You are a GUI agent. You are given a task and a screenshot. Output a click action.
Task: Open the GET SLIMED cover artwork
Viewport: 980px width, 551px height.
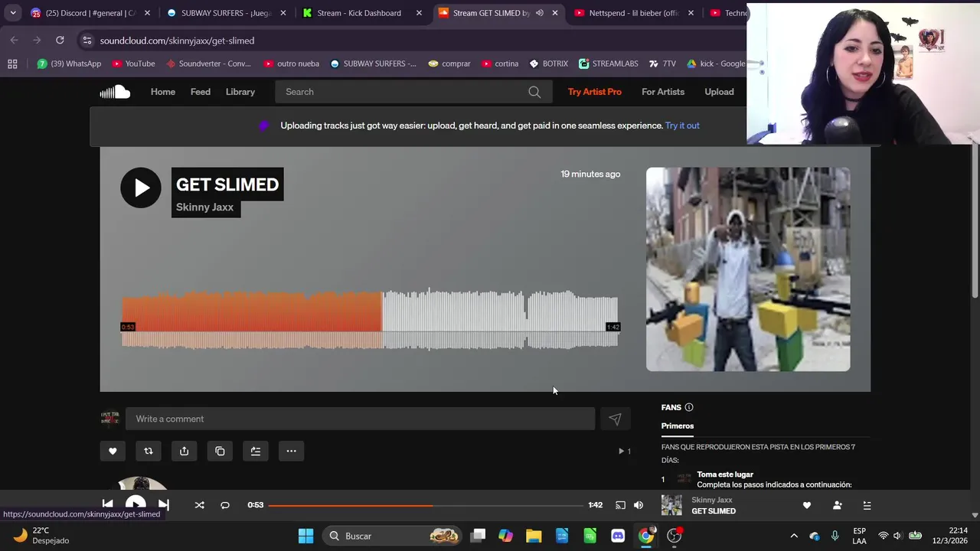pos(748,269)
